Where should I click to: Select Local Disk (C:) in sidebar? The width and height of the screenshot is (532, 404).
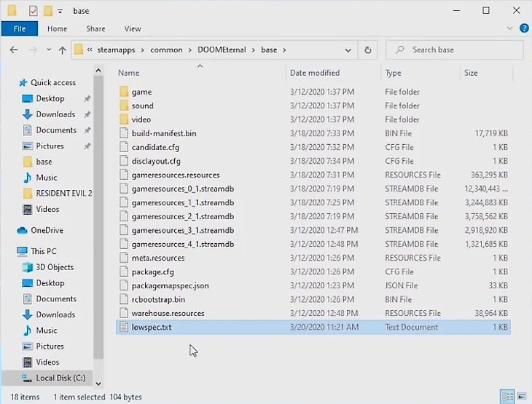(x=60, y=378)
